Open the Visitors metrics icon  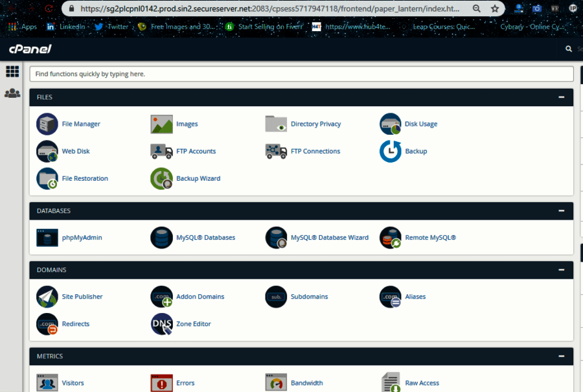[47, 383]
